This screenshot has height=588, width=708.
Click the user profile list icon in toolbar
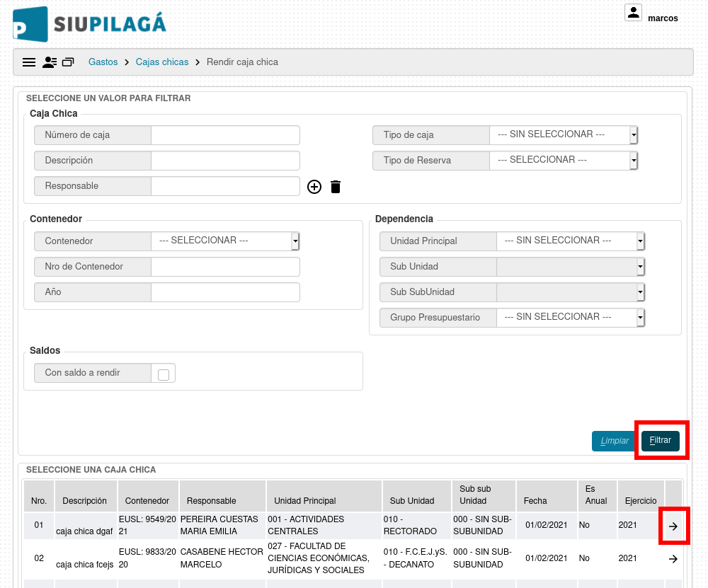point(50,62)
